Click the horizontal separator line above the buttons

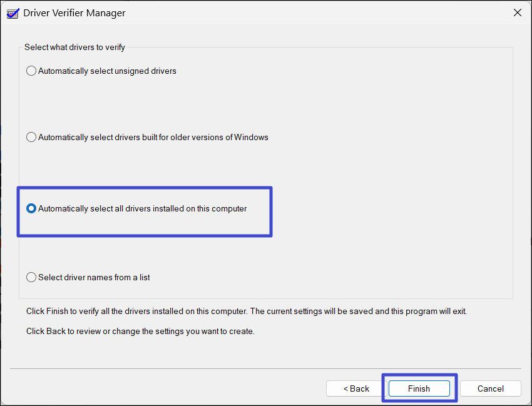point(265,368)
